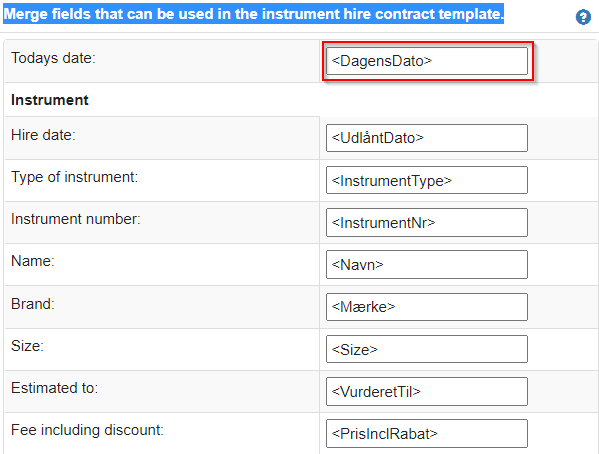Click the Instrument section header
This screenshot has height=454, width=599.
point(50,100)
